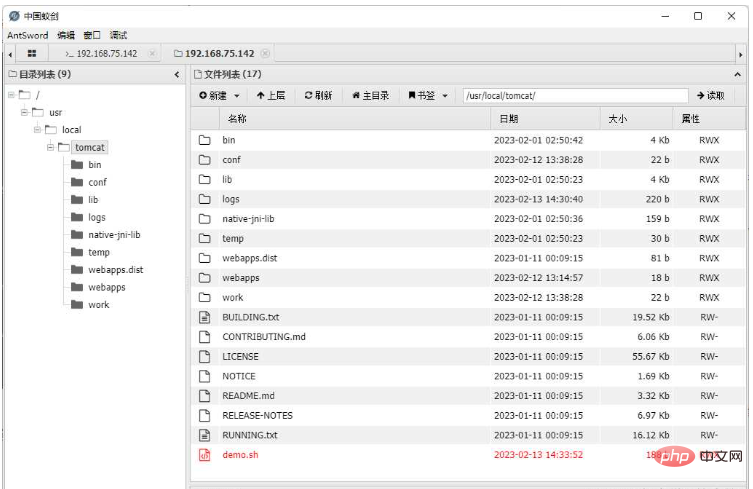Collapse the 目录列表 panel chevron

pyautogui.click(x=177, y=74)
